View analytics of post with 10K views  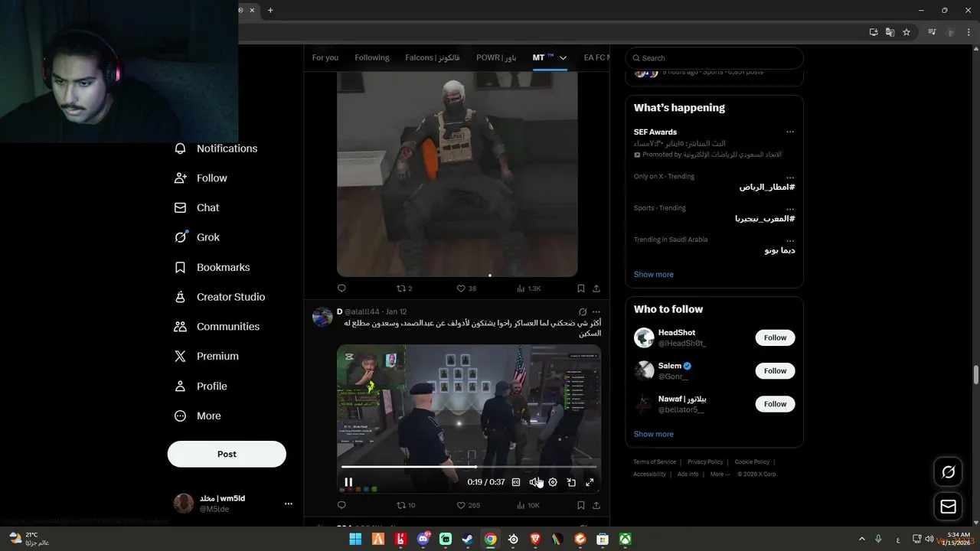coord(528,505)
